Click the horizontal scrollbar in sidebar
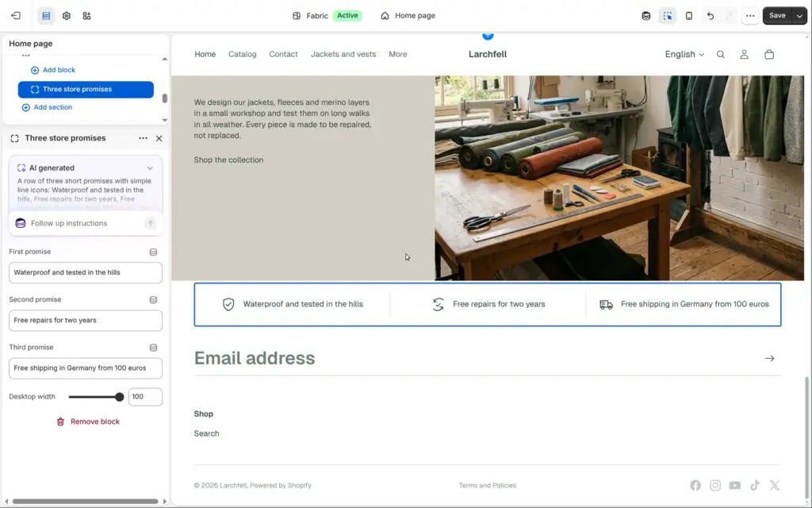 86,502
